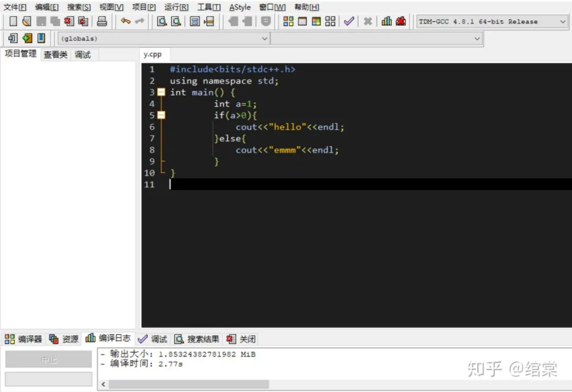This screenshot has width=572, height=392.
Task: Click the Compile four-squares colored icon
Action: (288, 21)
